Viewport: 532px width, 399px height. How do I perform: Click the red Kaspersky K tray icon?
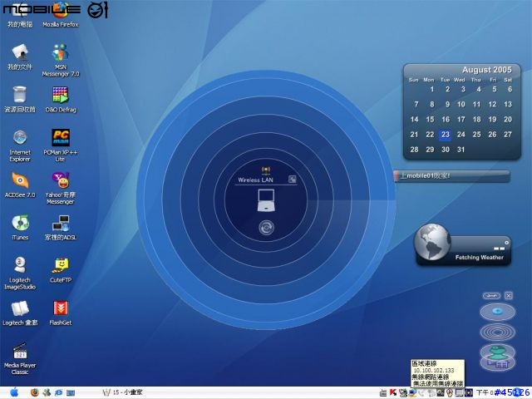click(x=393, y=392)
